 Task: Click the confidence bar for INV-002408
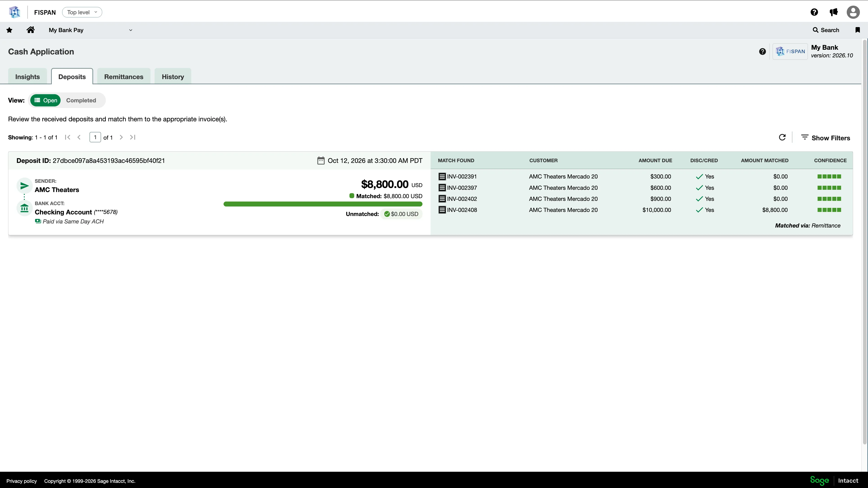(x=829, y=210)
